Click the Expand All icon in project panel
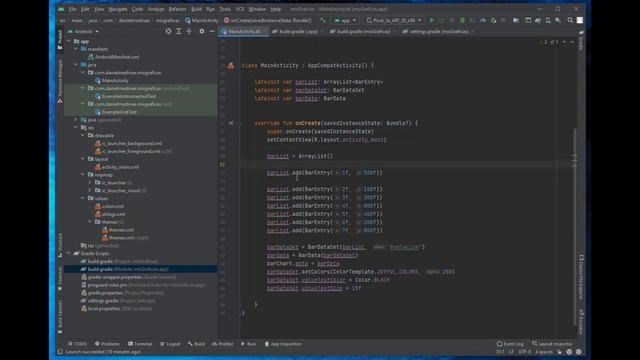The height and width of the screenshot is (360, 640). (178, 31)
